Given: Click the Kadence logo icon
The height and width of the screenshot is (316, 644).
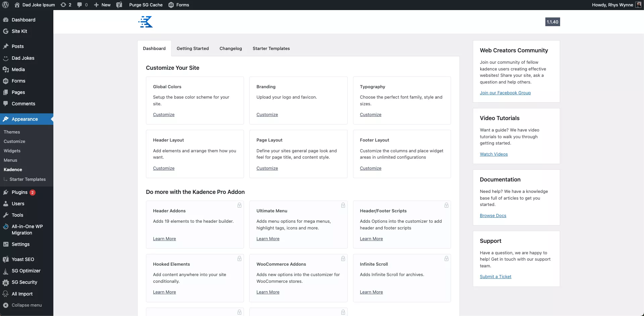Looking at the screenshot, I should point(146,22).
